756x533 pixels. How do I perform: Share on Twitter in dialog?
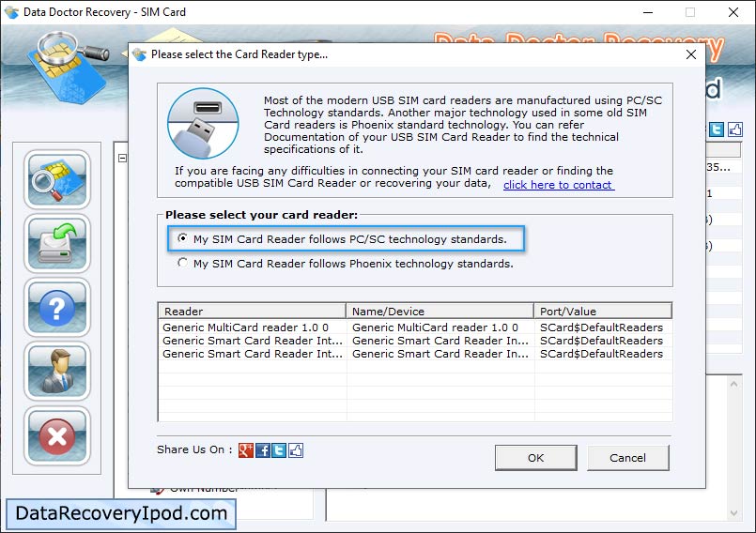pos(279,450)
